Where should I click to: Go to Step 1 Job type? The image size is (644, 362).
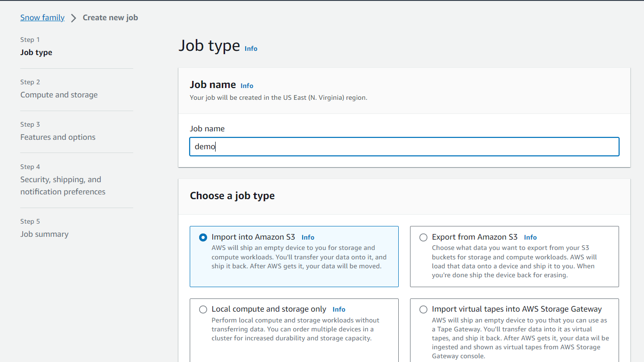tap(36, 53)
